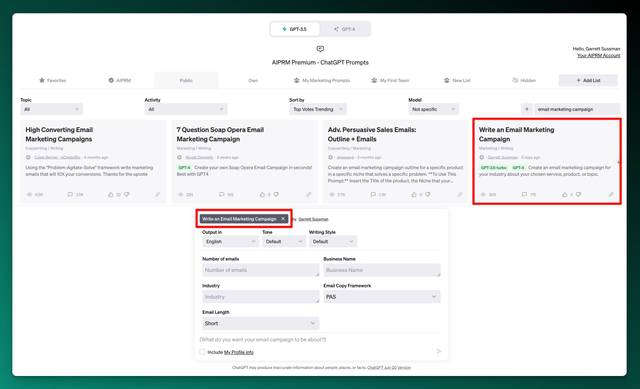Click the Business Name field
Screen dimensions: 640x389
[382, 270]
